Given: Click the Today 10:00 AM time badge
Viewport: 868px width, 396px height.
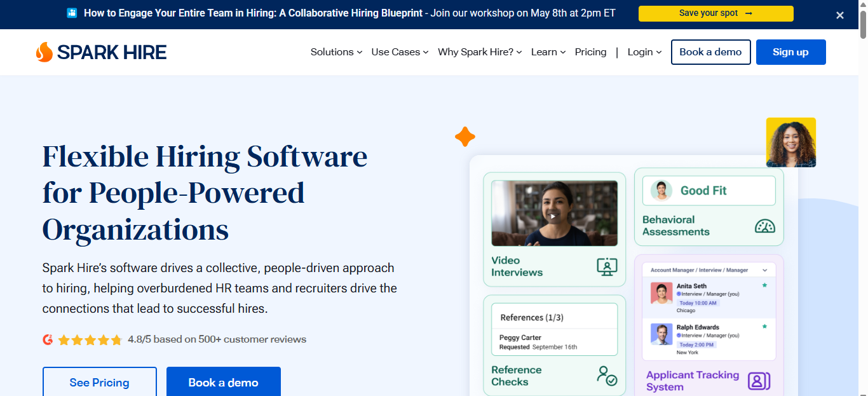Looking at the screenshot, I should (699, 303).
